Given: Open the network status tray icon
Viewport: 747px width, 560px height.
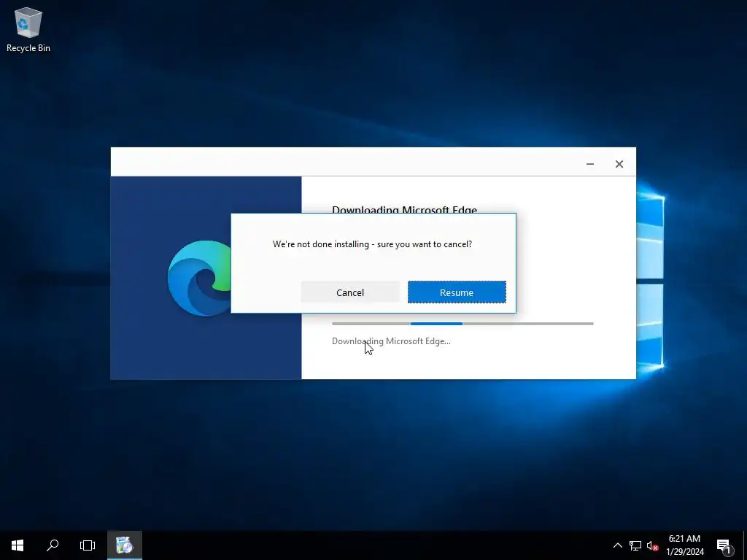Looking at the screenshot, I should coord(635,545).
